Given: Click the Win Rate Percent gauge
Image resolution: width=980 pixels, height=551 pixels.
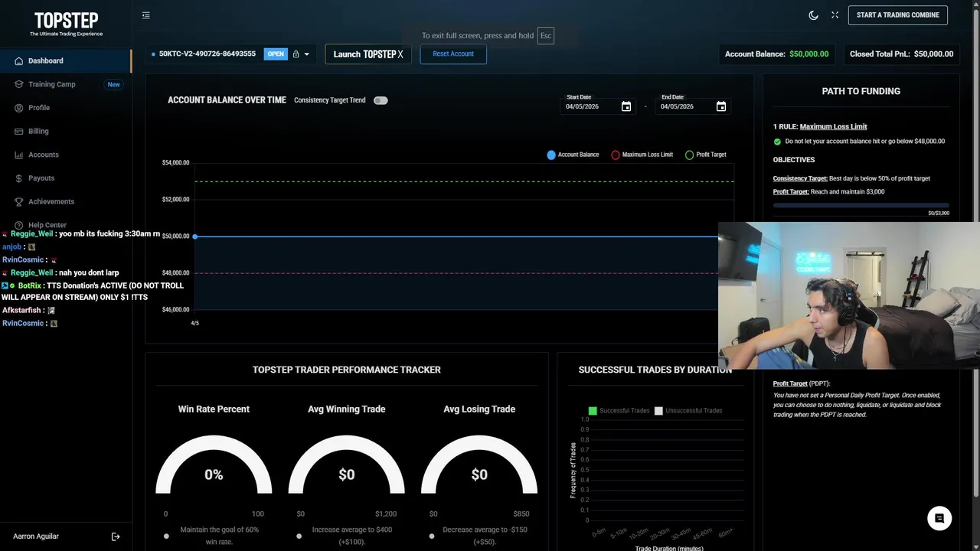Looking at the screenshot, I should pos(214,466).
